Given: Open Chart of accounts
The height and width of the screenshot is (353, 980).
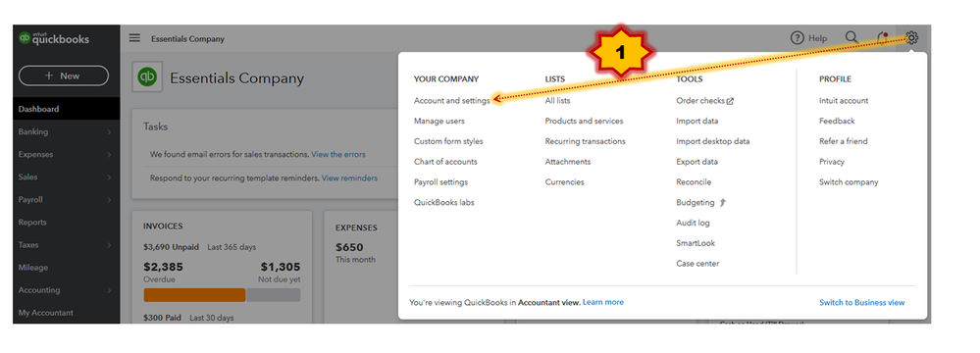Looking at the screenshot, I should click(445, 162).
